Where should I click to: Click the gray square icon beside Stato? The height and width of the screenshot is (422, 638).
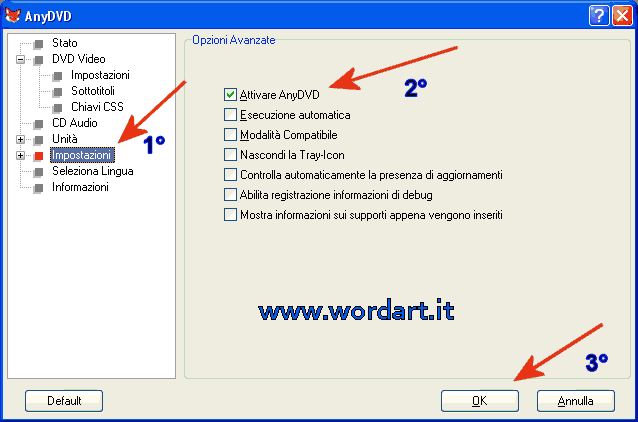pos(39,44)
